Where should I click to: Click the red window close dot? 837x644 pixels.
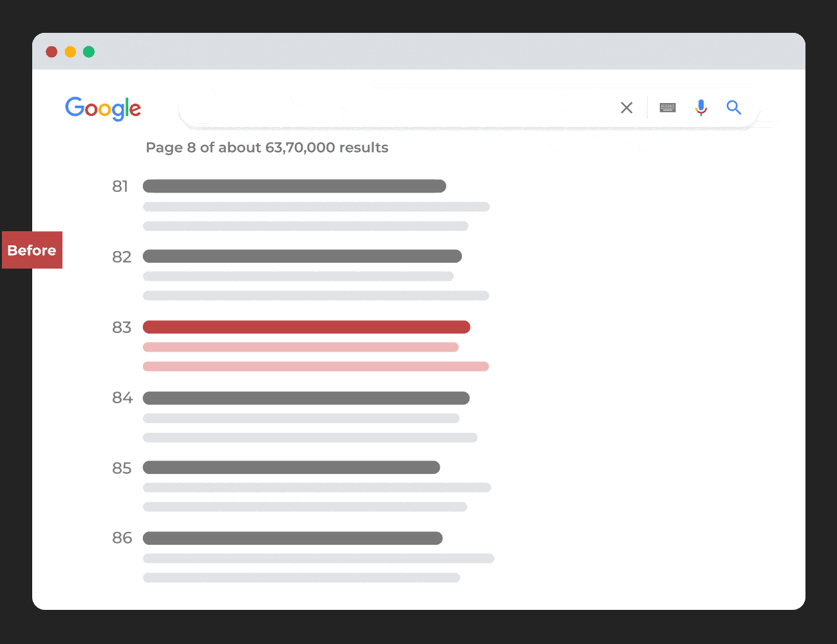[52, 52]
